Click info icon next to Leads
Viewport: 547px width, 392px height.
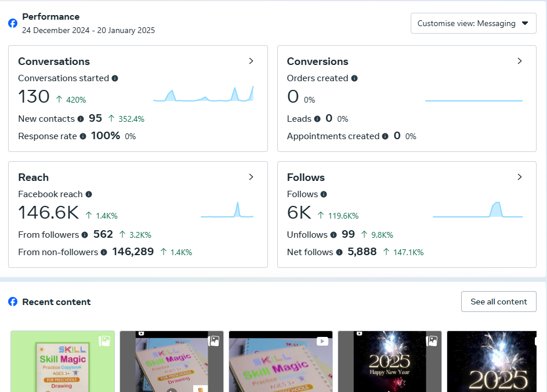pos(317,119)
